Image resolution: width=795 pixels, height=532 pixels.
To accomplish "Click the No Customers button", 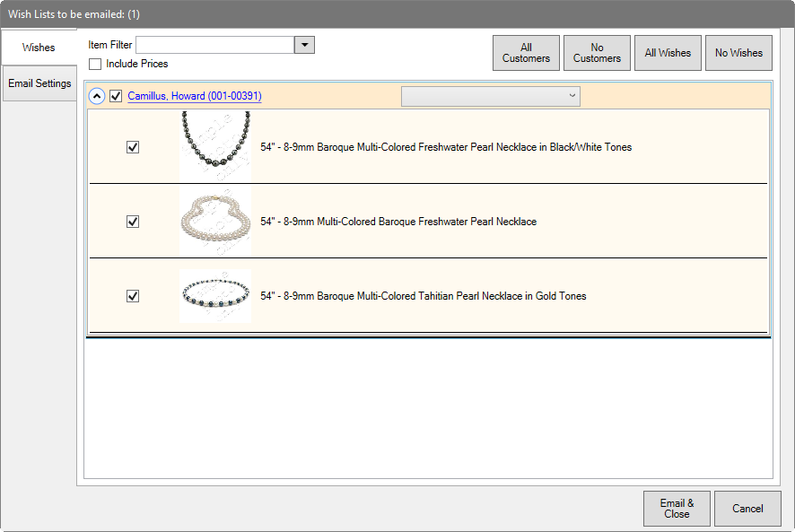I will click(x=597, y=53).
